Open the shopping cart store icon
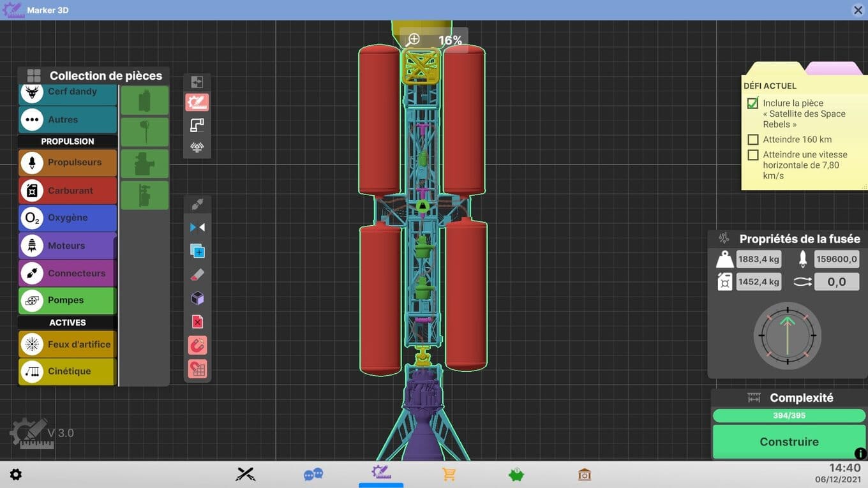The height and width of the screenshot is (488, 868). pos(449,475)
